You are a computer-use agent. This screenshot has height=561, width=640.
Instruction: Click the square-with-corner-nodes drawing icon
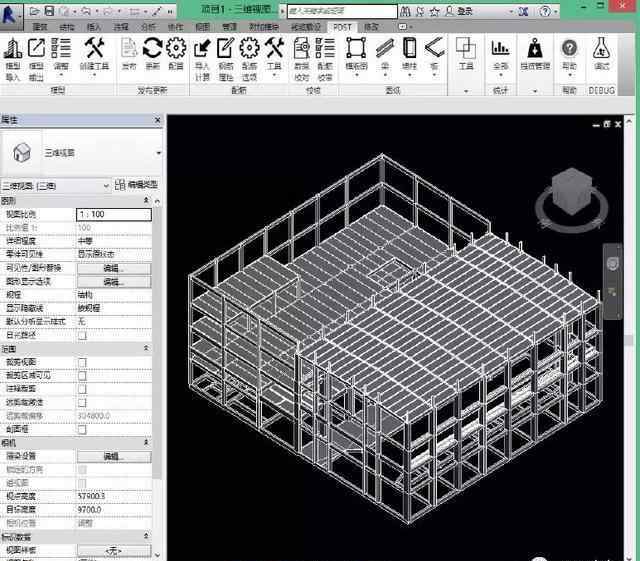[x=356, y=48]
